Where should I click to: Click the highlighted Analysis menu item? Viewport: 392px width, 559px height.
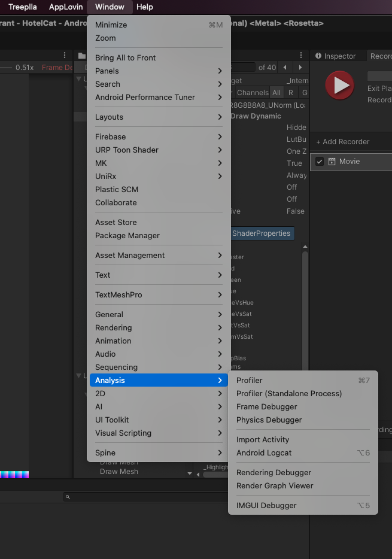pyautogui.click(x=159, y=381)
